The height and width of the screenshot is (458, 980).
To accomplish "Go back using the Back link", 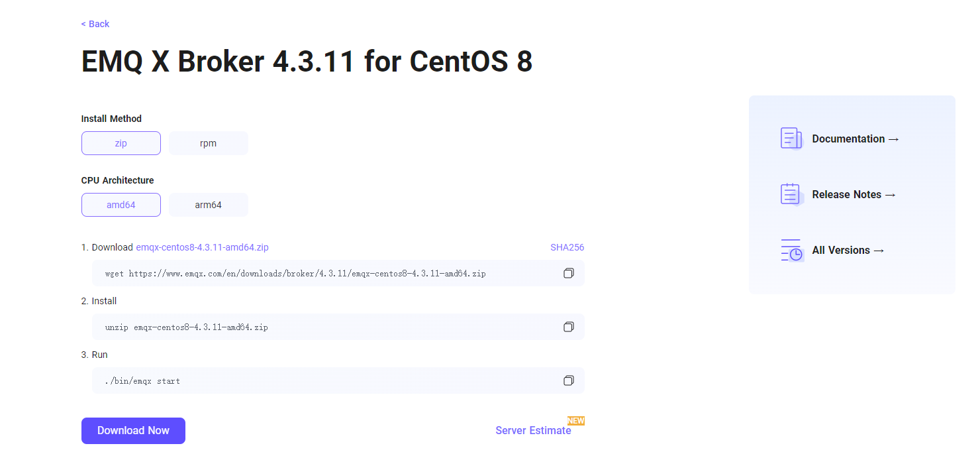I will [x=95, y=24].
